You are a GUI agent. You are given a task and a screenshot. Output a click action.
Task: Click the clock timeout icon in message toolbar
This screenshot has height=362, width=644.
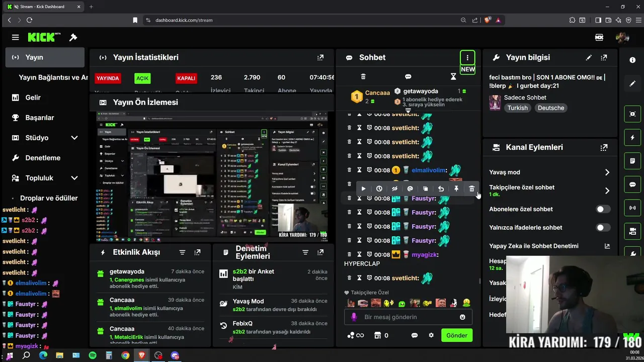click(x=379, y=189)
